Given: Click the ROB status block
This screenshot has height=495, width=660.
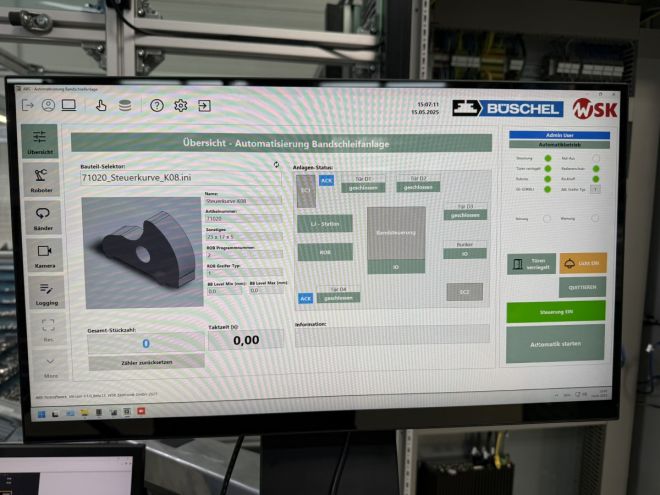Looking at the screenshot, I should pyautogui.click(x=325, y=252).
